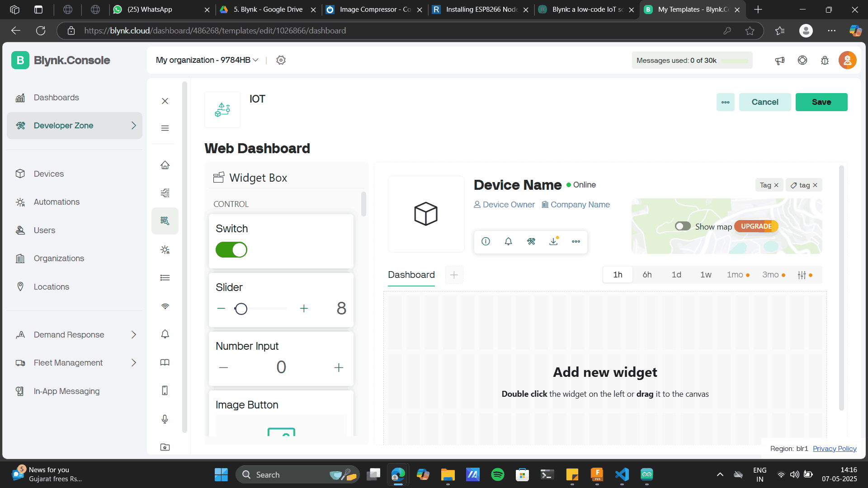Click the device download/update icon

pyautogui.click(x=553, y=241)
